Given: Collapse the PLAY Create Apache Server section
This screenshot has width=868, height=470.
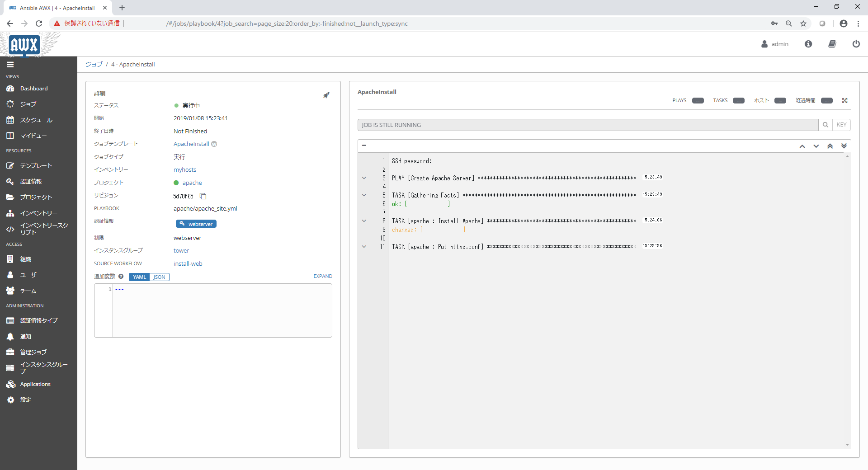Looking at the screenshot, I should [364, 178].
